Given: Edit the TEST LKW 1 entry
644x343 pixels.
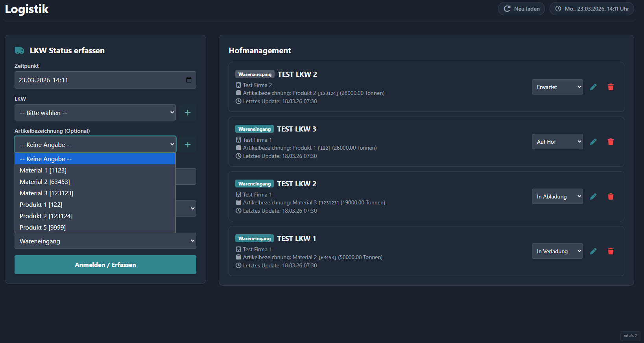Looking at the screenshot, I should pyautogui.click(x=593, y=251).
